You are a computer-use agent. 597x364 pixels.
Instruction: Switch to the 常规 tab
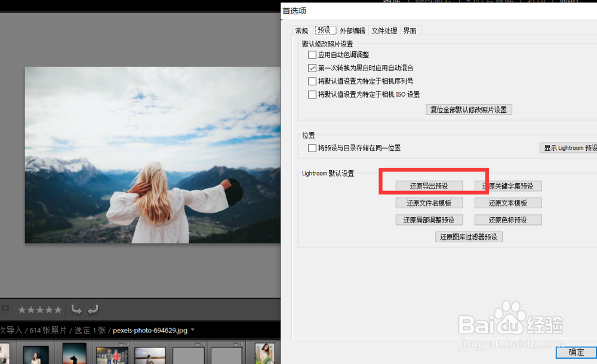click(301, 30)
